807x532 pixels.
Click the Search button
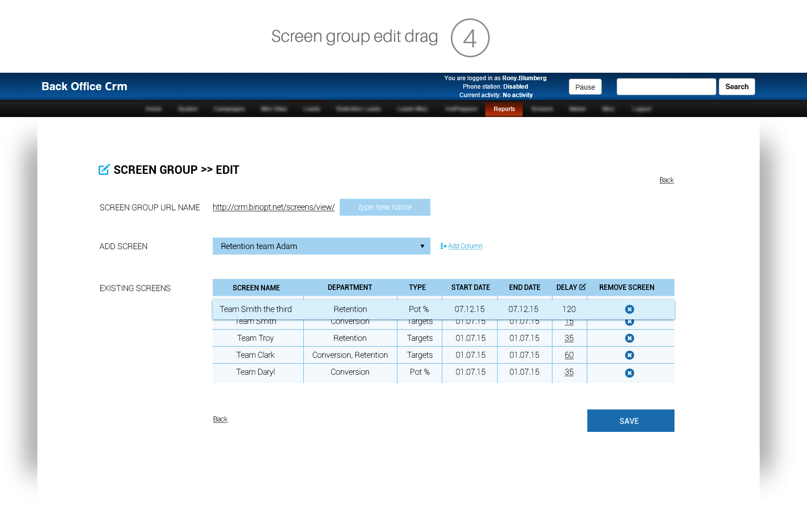[x=737, y=87]
